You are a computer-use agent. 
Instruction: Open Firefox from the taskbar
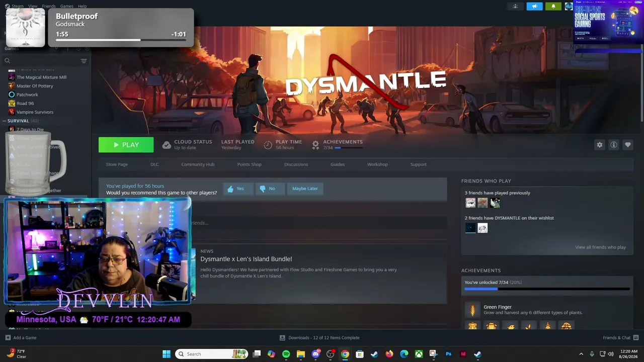point(389,354)
